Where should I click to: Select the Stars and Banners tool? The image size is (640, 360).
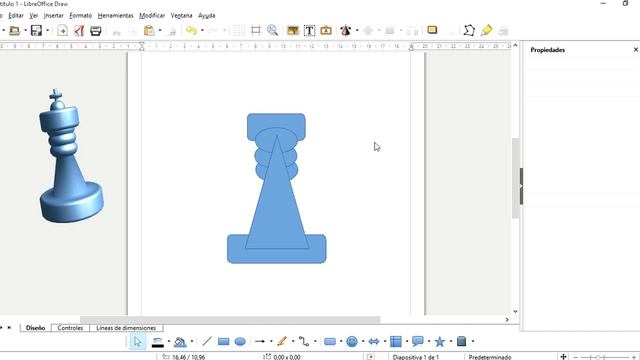(x=440, y=341)
